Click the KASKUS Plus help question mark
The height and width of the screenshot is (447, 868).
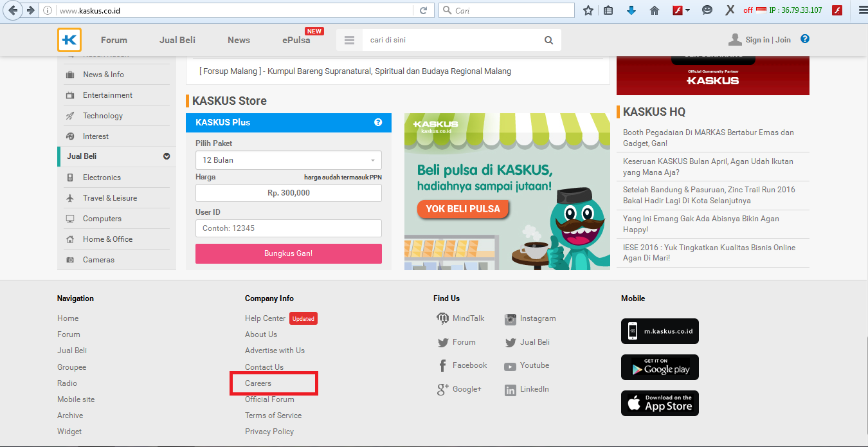(378, 122)
